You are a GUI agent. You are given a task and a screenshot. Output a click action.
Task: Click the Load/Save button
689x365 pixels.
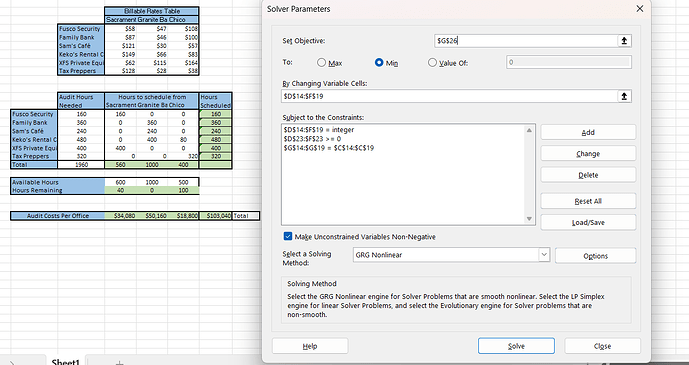(588, 222)
